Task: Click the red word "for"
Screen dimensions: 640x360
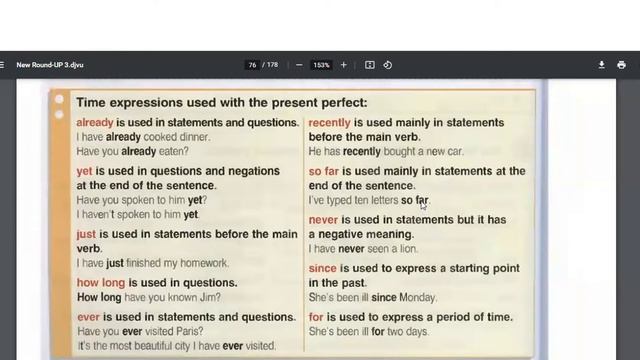Action: pos(316,317)
